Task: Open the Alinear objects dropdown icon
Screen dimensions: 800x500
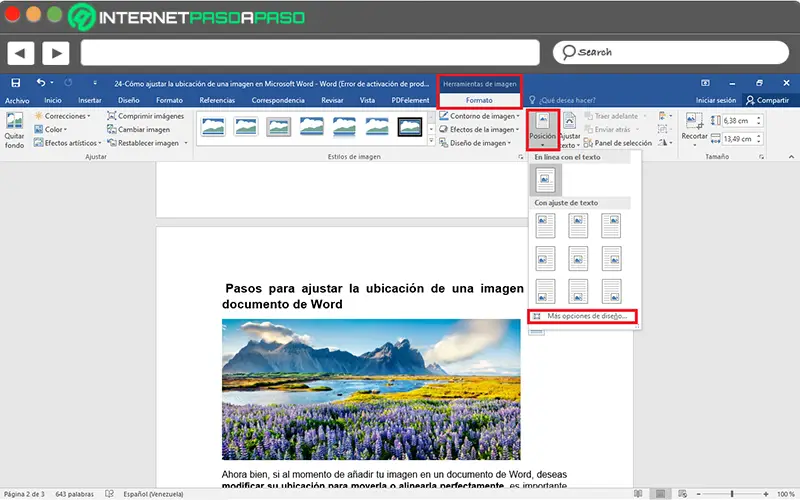Action: 664,116
